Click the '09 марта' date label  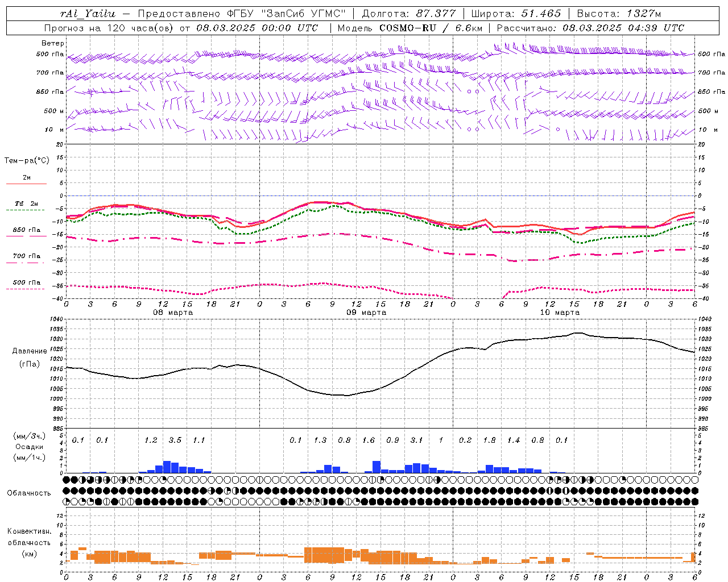[x=366, y=313]
